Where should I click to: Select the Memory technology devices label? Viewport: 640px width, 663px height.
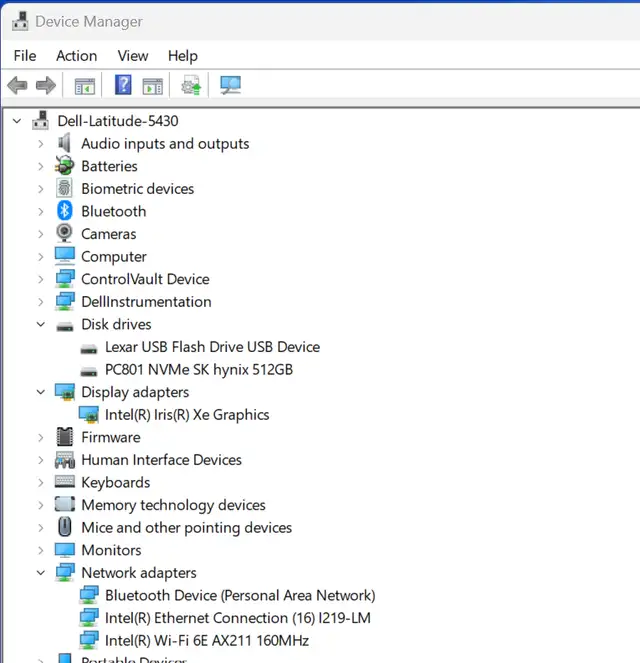(x=173, y=505)
